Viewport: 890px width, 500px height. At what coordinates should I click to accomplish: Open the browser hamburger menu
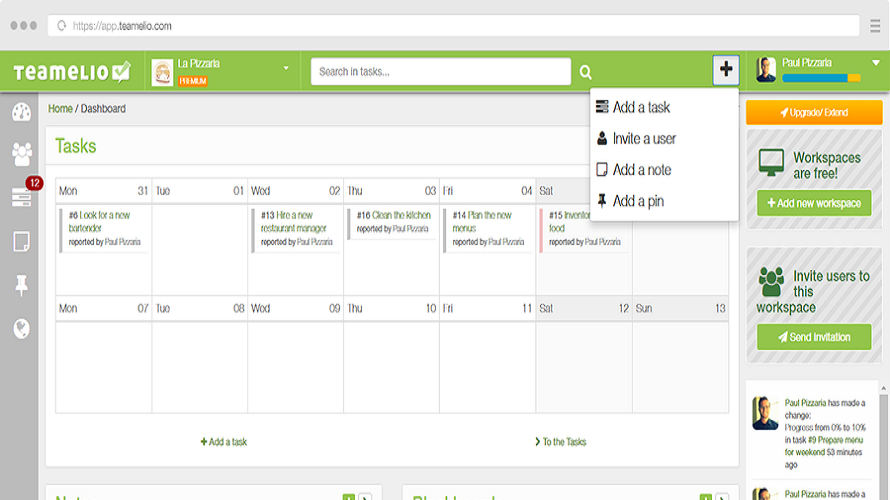(x=875, y=26)
